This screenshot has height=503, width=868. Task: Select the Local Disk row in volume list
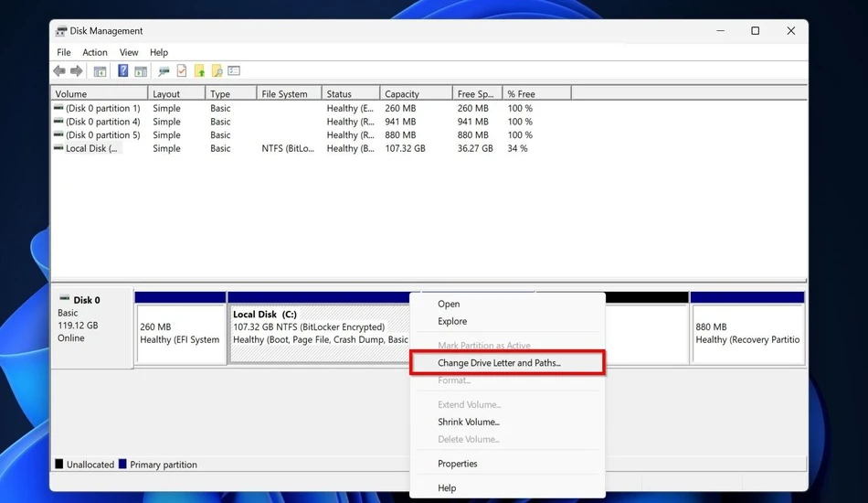point(429,148)
